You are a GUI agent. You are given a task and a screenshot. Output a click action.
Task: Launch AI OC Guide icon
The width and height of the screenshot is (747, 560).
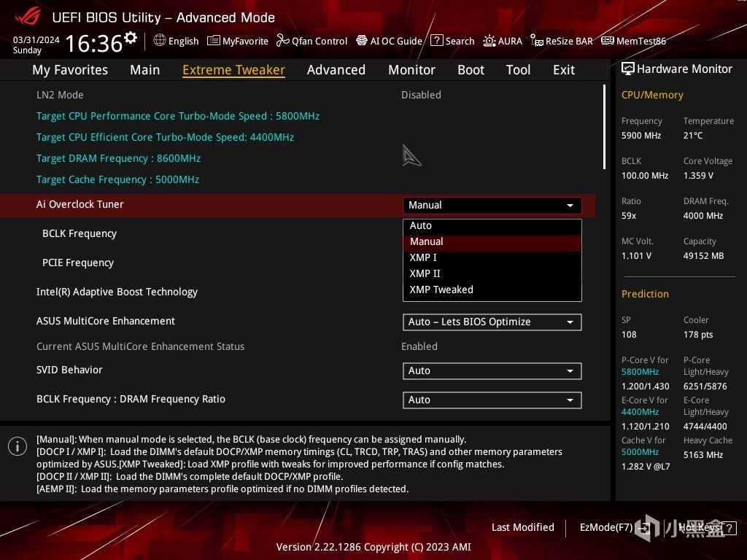362,41
